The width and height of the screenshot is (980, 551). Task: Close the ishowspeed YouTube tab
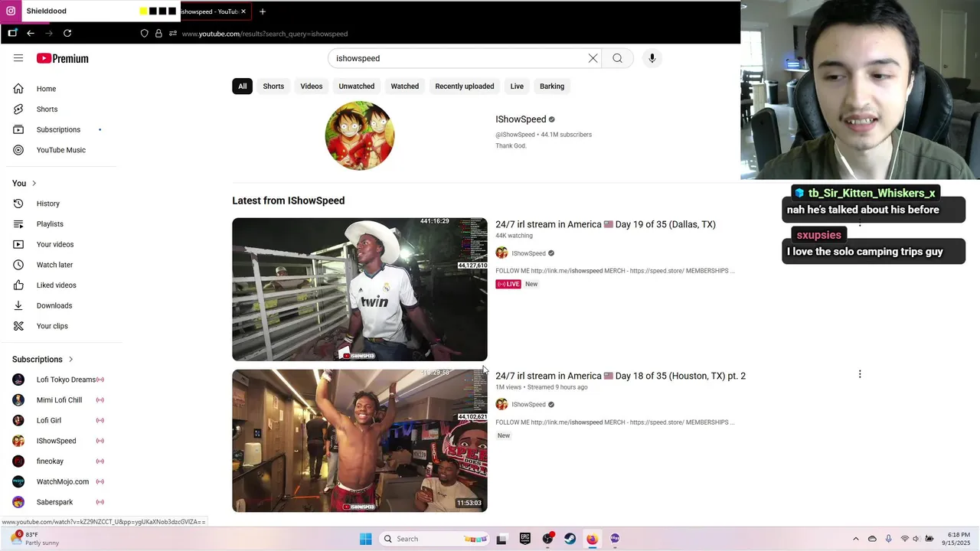click(243, 11)
